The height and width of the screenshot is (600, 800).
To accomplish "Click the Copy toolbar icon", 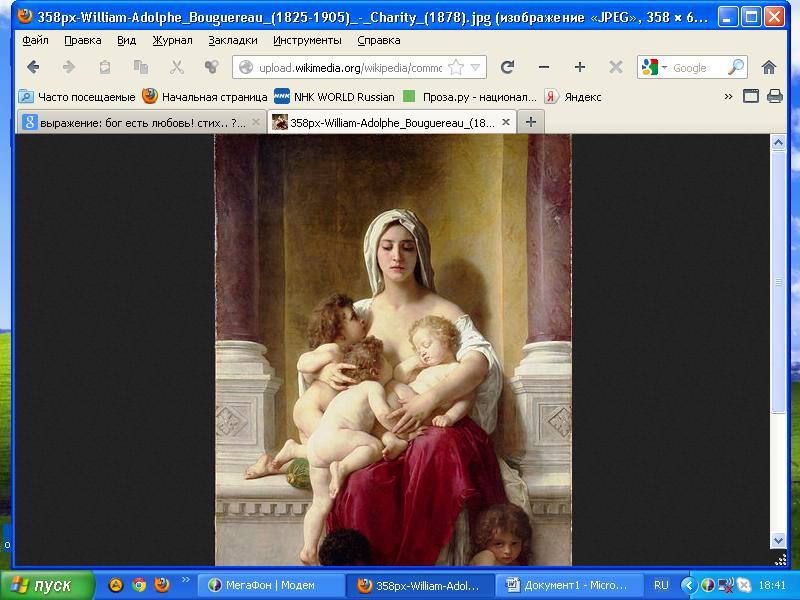I will (x=140, y=67).
